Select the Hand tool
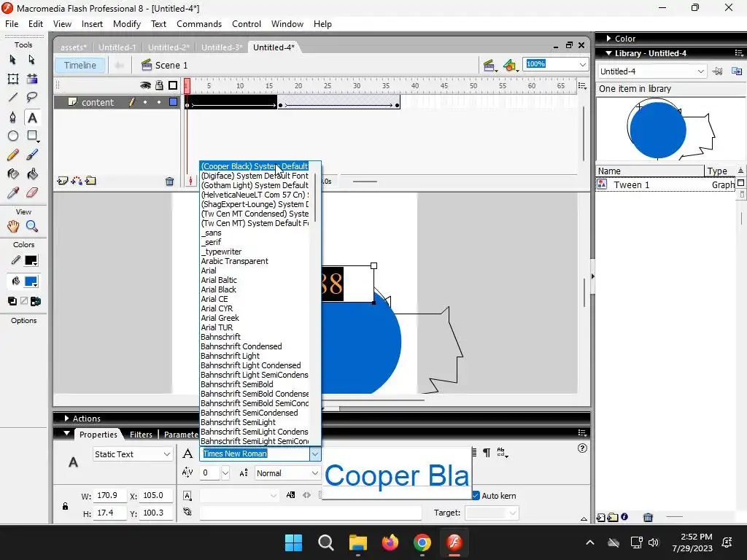 click(13, 226)
